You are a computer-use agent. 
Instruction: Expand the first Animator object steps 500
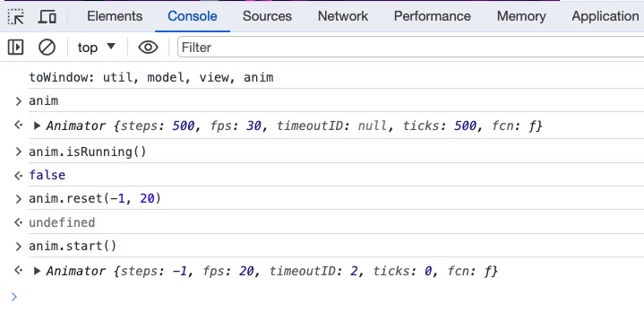pyautogui.click(x=37, y=126)
